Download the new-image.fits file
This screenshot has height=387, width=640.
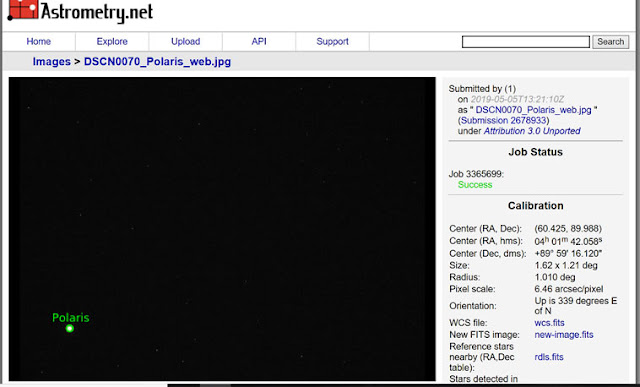coord(564,334)
